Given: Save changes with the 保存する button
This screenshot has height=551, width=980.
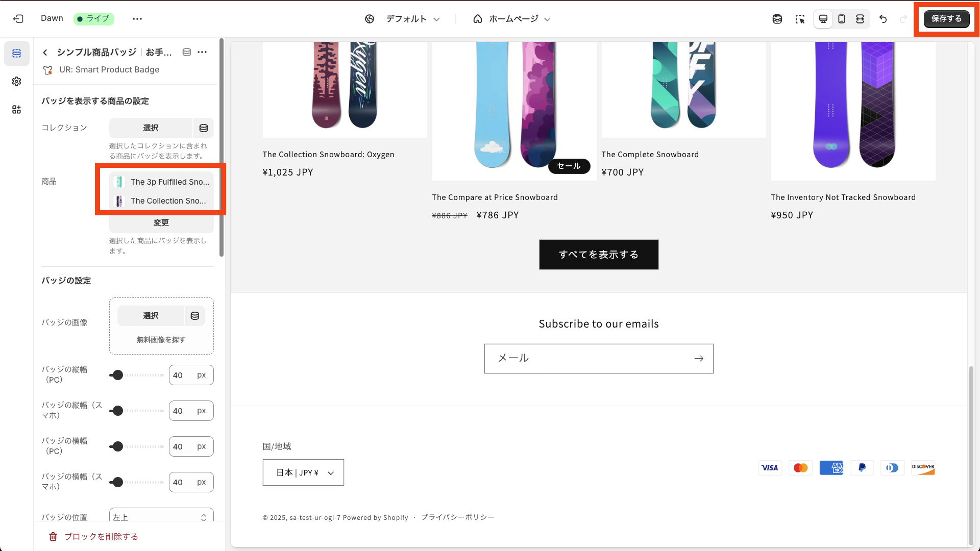Looking at the screenshot, I should click(x=947, y=19).
